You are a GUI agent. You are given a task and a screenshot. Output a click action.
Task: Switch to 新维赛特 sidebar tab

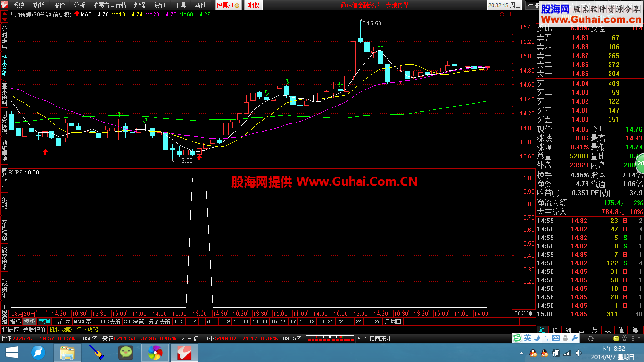coord(4,151)
